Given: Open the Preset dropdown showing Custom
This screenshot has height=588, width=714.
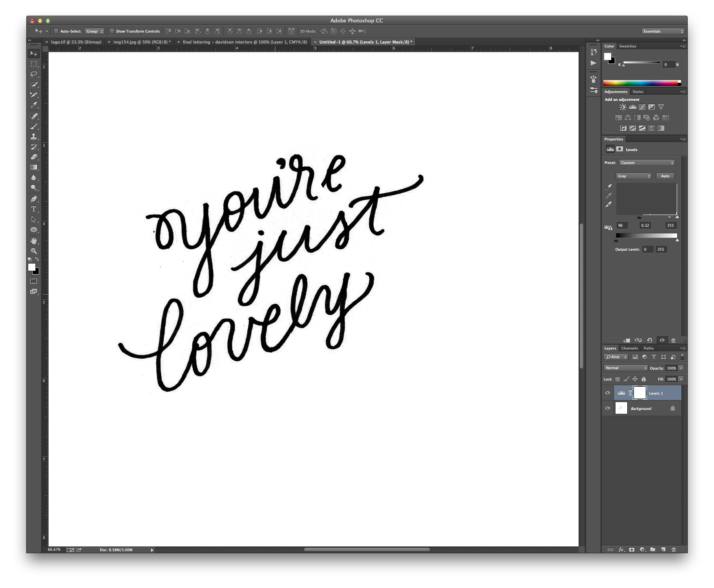Looking at the screenshot, I should click(646, 162).
